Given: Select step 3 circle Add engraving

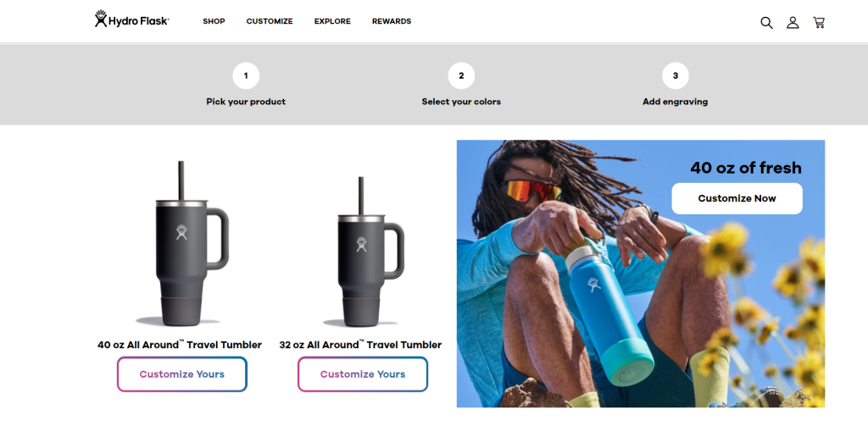Looking at the screenshot, I should (x=676, y=75).
